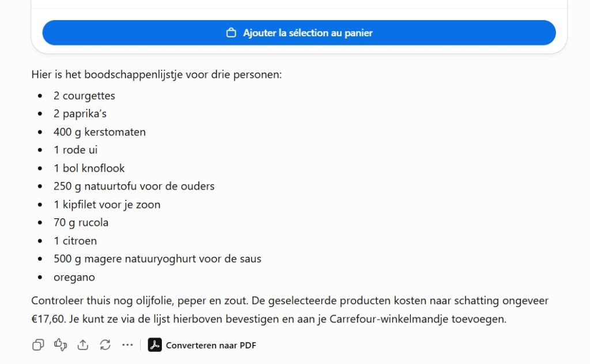Click the heading 'Hier is het boodschappenlijstje voor drie personen'
This screenshot has width=590, height=364.
tap(157, 74)
